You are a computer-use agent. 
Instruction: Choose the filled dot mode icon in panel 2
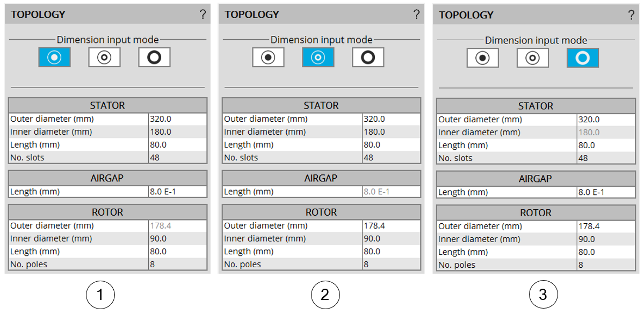(268, 57)
